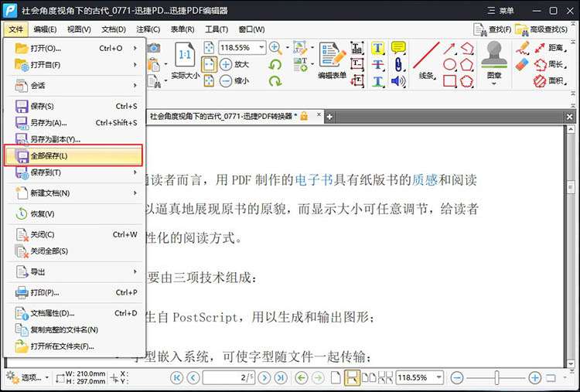
Task: Click the 放大 zoom in button
Action: 234,64
